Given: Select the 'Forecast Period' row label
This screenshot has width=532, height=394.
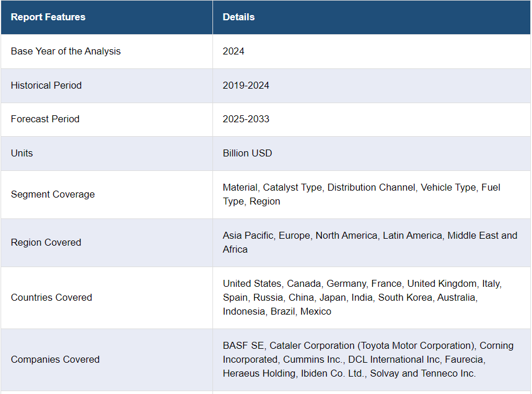Looking at the screenshot, I should (x=45, y=119).
